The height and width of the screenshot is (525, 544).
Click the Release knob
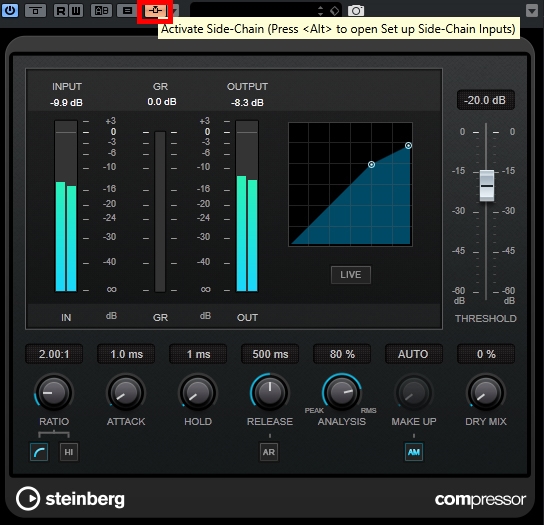[x=270, y=393]
